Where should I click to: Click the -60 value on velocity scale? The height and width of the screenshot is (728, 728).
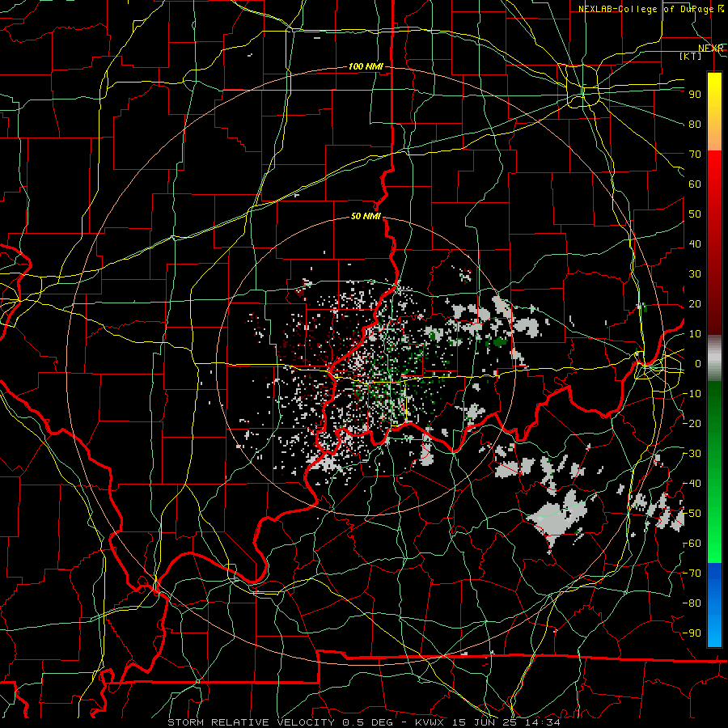click(x=692, y=544)
